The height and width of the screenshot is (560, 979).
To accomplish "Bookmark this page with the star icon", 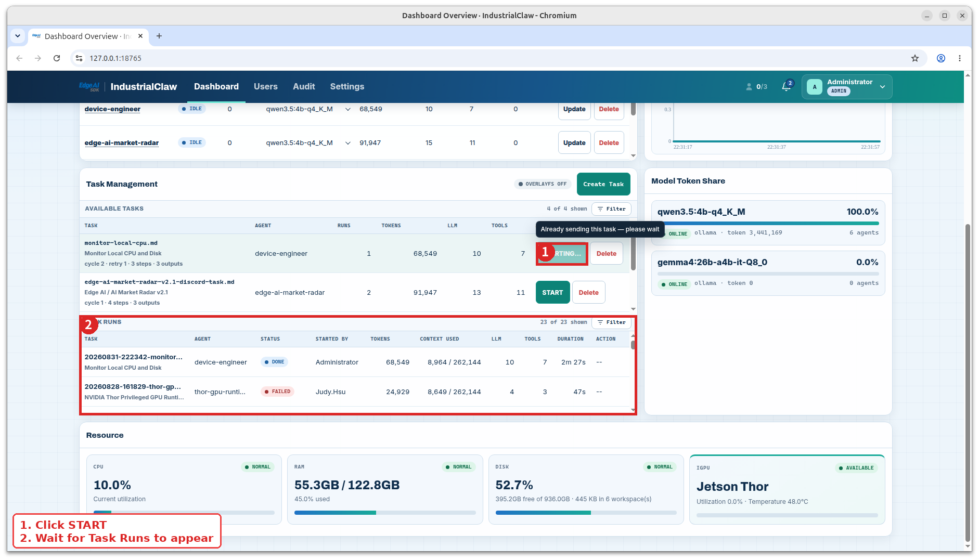I will point(914,58).
